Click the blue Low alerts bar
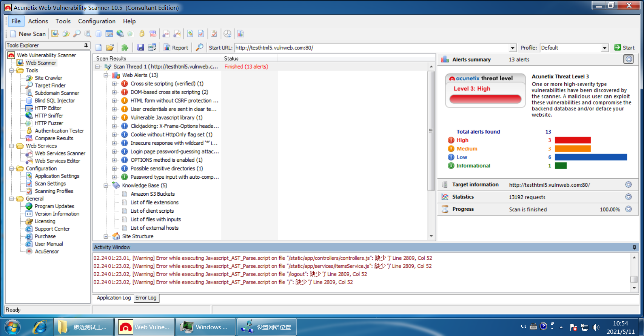This screenshot has height=336, width=644. [591, 157]
